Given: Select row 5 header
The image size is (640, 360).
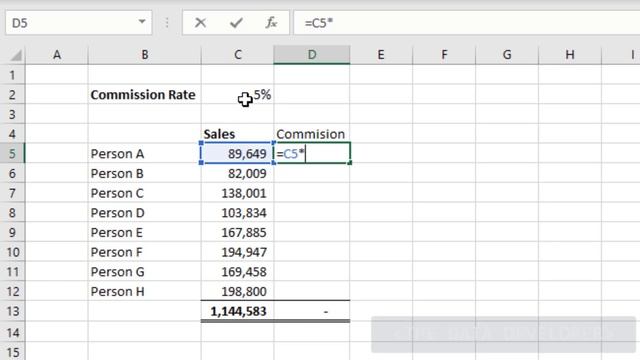Looking at the screenshot, I should pyautogui.click(x=12, y=153).
